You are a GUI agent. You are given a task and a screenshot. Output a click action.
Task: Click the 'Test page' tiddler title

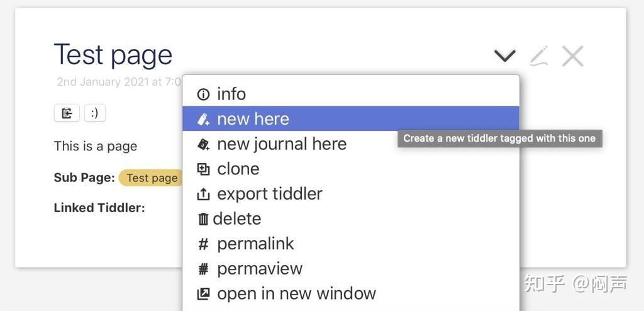[113, 55]
